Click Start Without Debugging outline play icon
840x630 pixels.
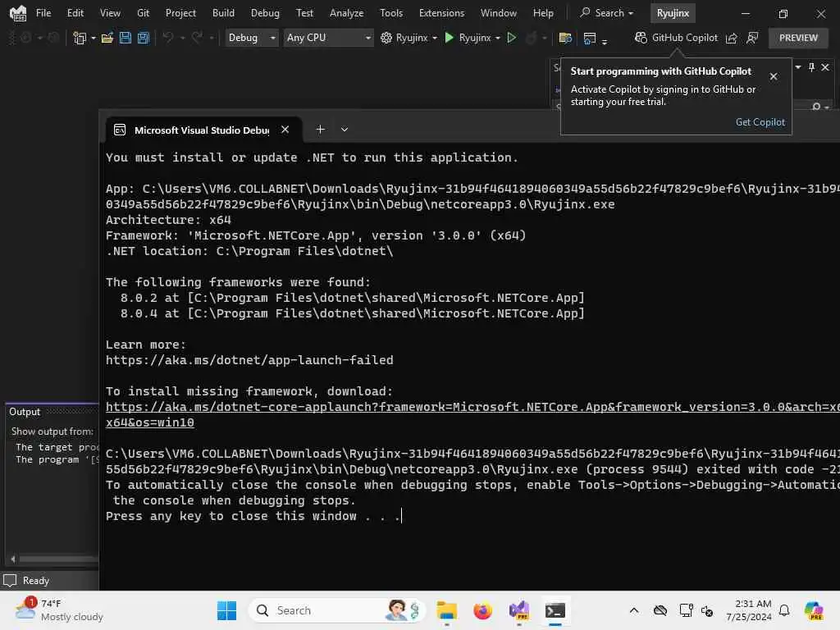[512, 38]
